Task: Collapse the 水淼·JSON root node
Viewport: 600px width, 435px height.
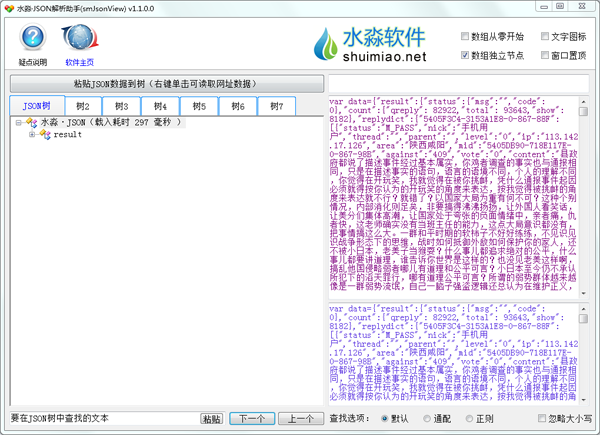Action: pos(18,122)
